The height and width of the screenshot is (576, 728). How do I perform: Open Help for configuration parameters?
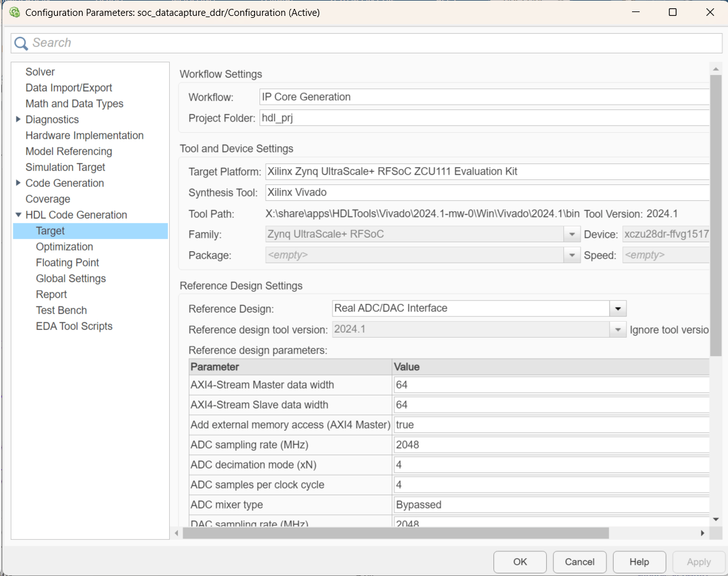tap(639, 562)
